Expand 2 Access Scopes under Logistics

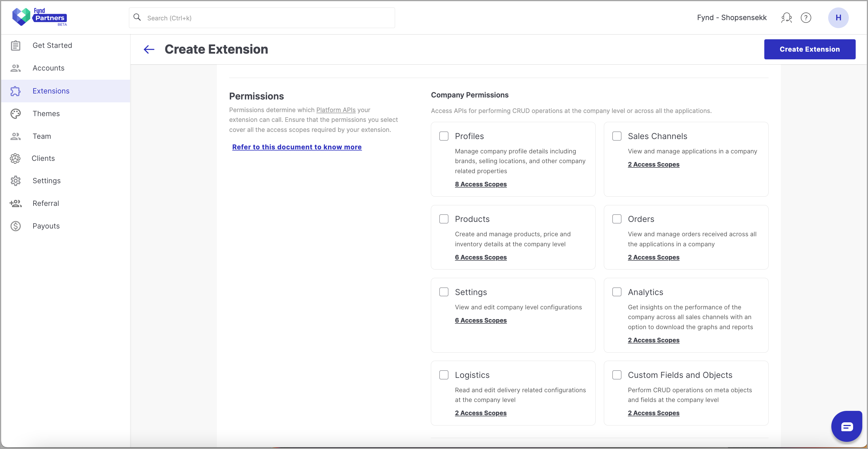click(x=480, y=413)
